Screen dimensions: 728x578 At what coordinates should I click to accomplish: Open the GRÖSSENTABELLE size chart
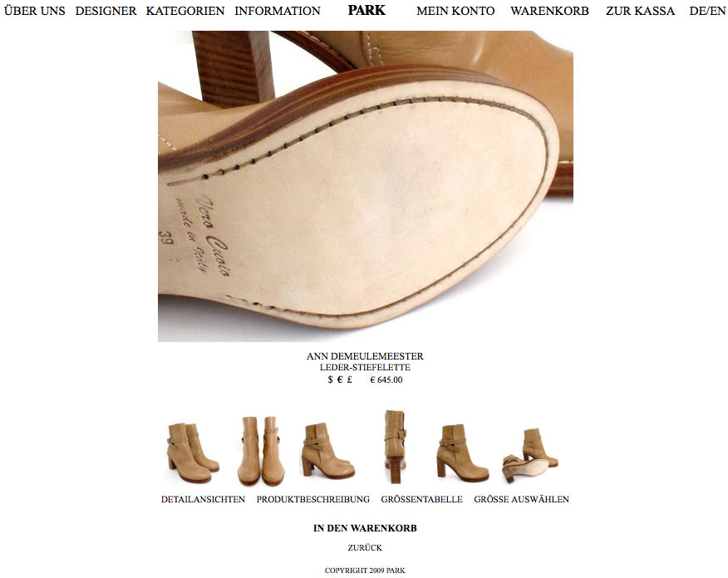[421, 499]
